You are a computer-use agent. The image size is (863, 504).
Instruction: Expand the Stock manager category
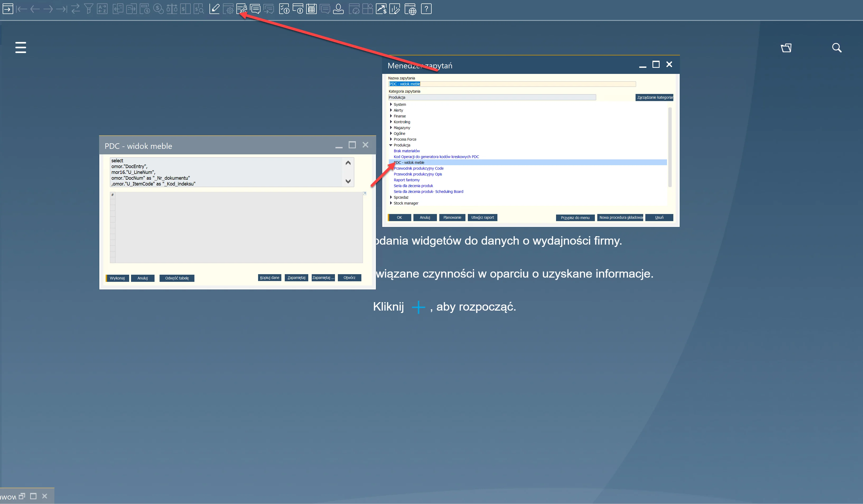[391, 203]
